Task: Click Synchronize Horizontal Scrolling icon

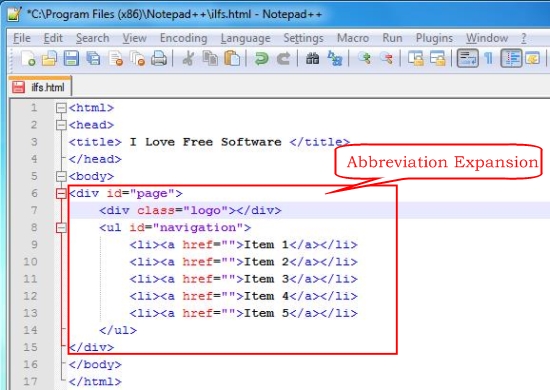Action: (437, 58)
